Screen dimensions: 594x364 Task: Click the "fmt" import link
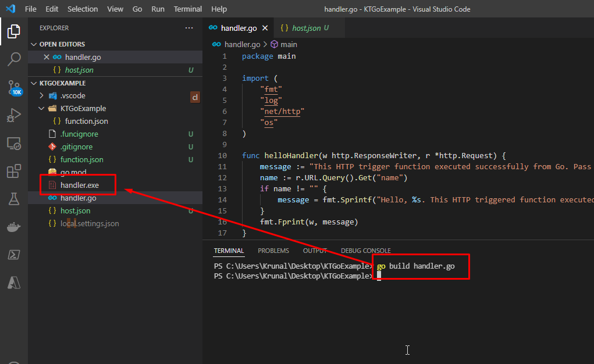[x=271, y=90]
